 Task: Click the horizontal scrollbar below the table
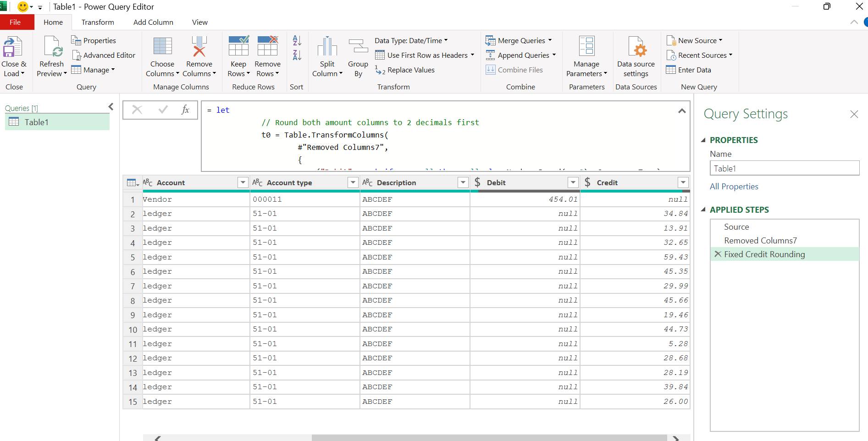pyautogui.click(x=489, y=438)
